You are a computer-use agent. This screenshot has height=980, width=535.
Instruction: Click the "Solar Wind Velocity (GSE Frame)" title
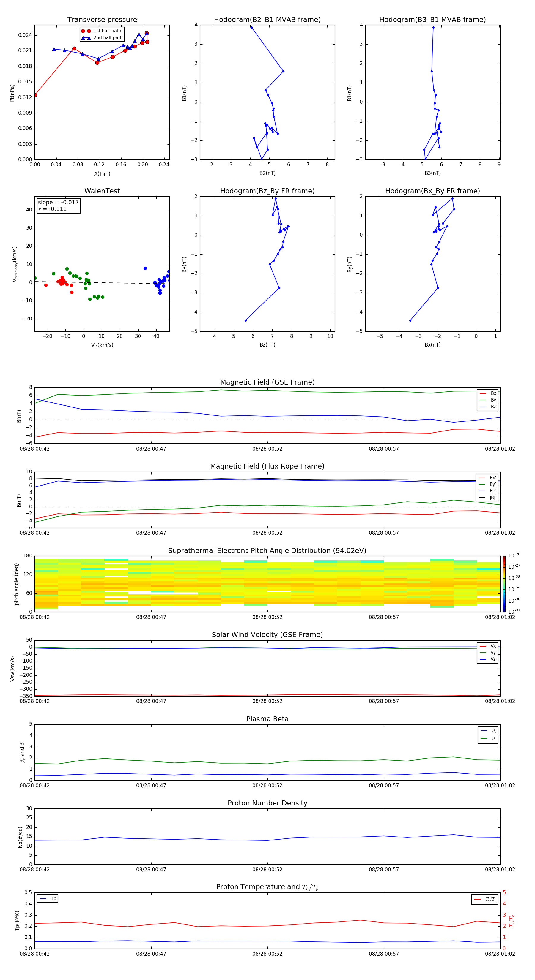(x=267, y=635)
